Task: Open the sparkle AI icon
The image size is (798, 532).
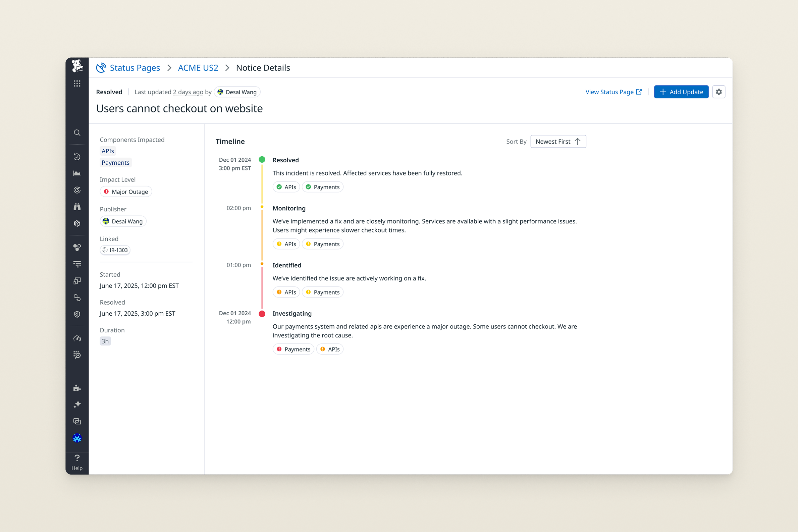Action: [x=77, y=405]
